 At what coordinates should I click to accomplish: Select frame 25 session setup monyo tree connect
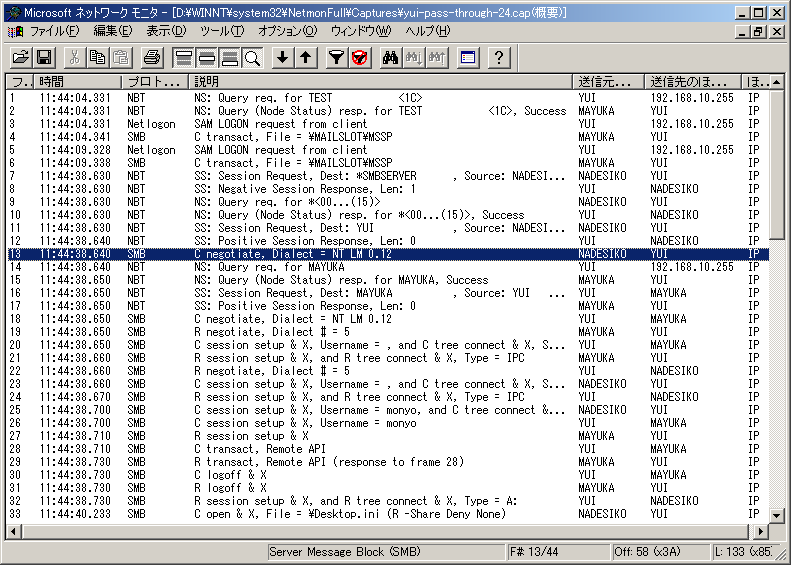click(x=387, y=410)
